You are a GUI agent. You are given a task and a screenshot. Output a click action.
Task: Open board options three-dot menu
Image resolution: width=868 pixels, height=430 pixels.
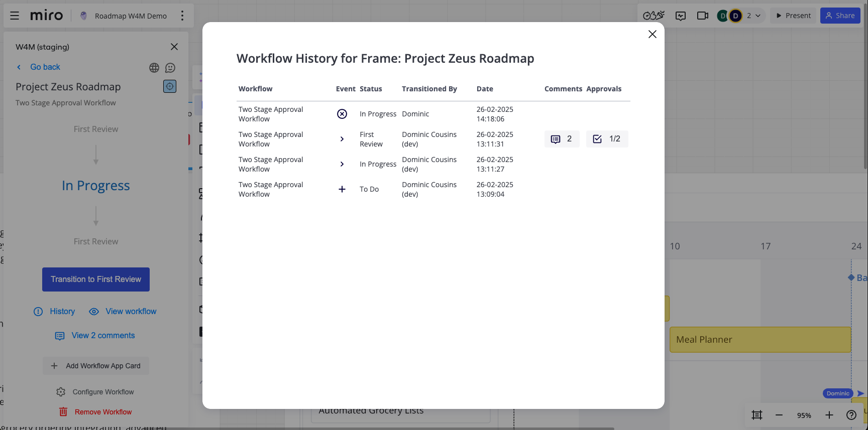tap(182, 16)
